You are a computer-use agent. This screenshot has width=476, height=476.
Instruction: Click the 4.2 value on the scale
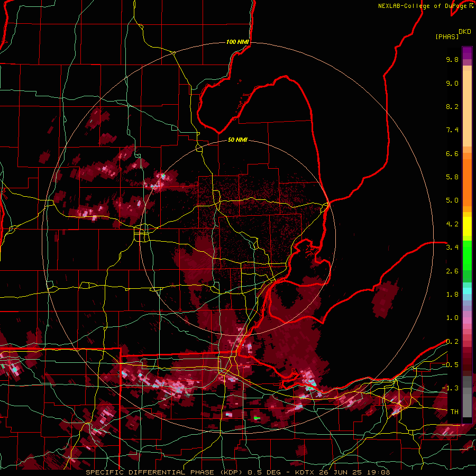pyautogui.click(x=452, y=224)
